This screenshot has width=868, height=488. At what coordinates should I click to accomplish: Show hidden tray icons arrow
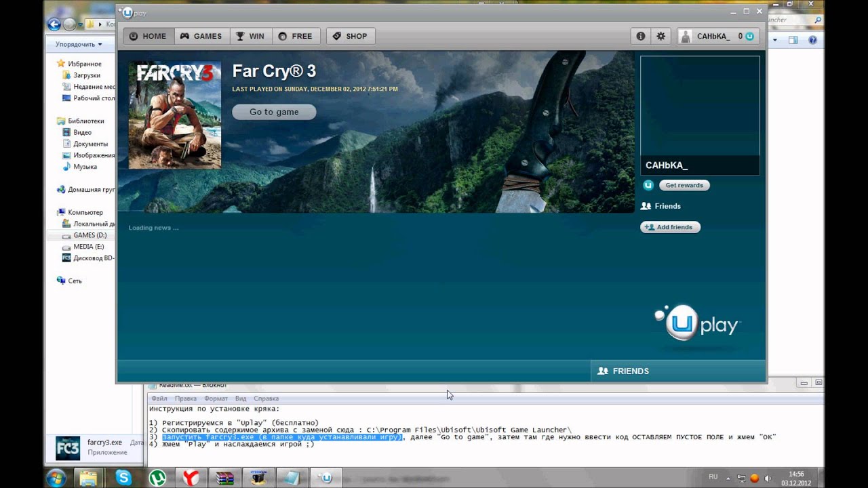729,478
